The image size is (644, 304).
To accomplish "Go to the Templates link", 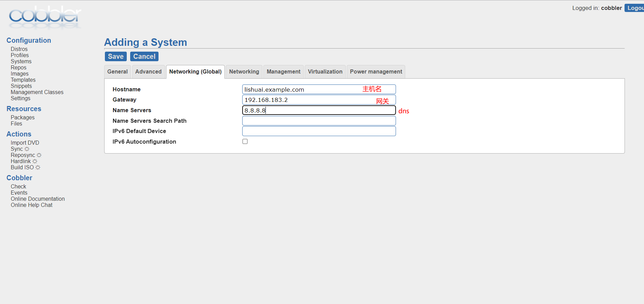I will (x=23, y=80).
